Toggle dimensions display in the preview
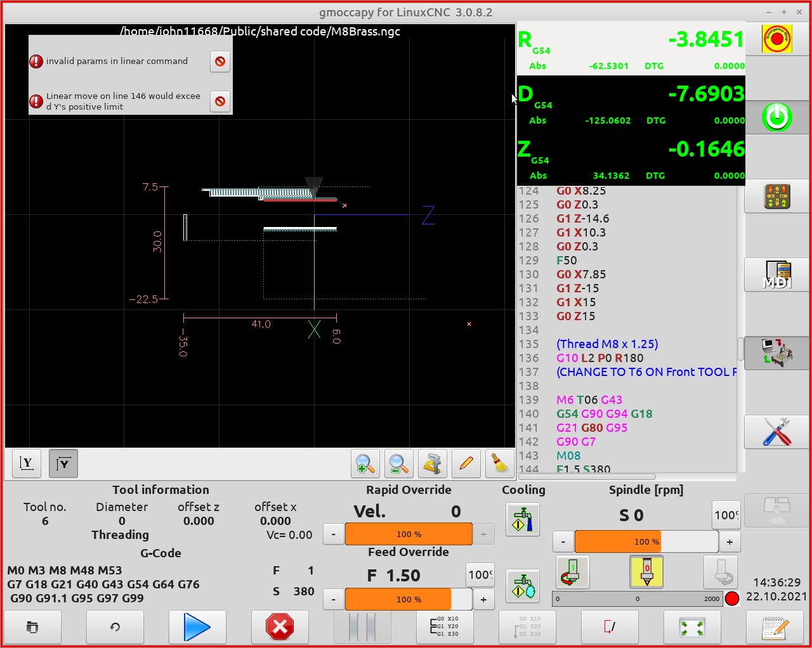 [x=433, y=463]
